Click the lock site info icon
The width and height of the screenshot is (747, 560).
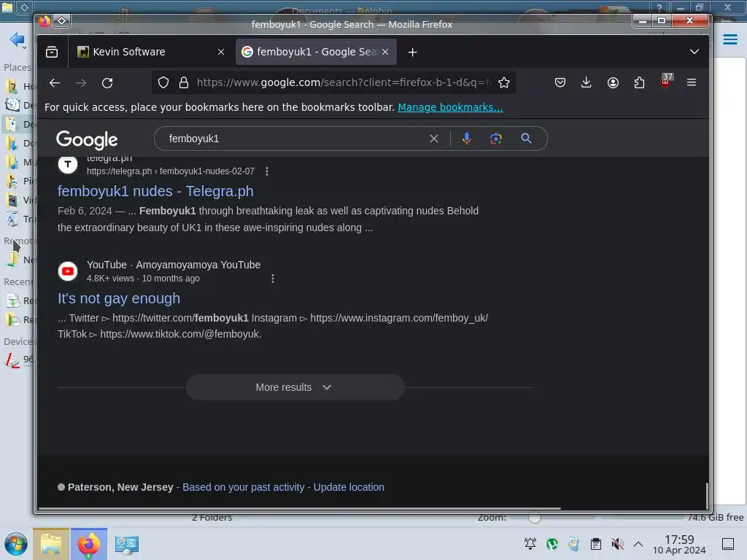coord(184,83)
